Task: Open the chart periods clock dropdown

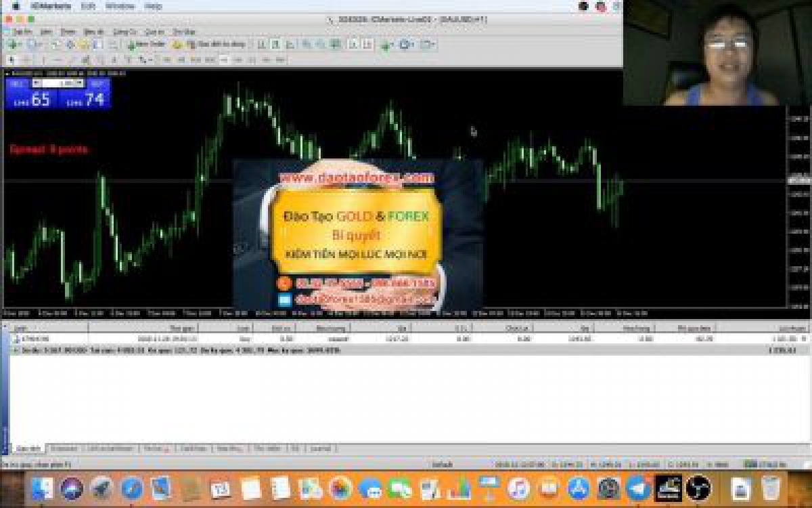Action: click(406, 44)
